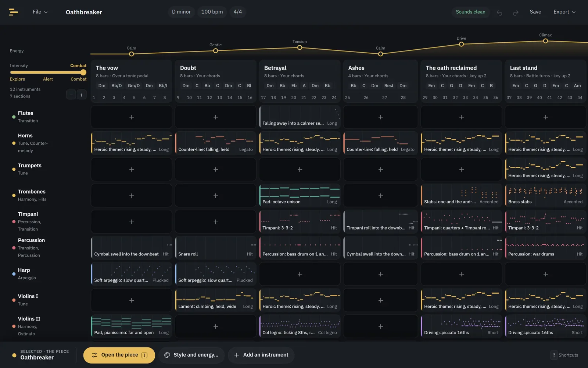Open the File dropdown menu

click(40, 12)
